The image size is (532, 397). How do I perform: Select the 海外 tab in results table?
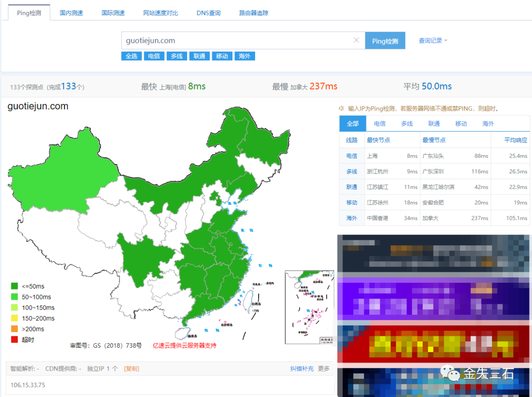click(x=488, y=124)
